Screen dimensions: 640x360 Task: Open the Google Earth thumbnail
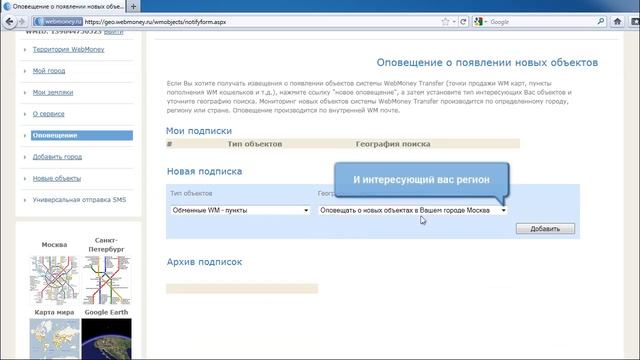pos(107,339)
